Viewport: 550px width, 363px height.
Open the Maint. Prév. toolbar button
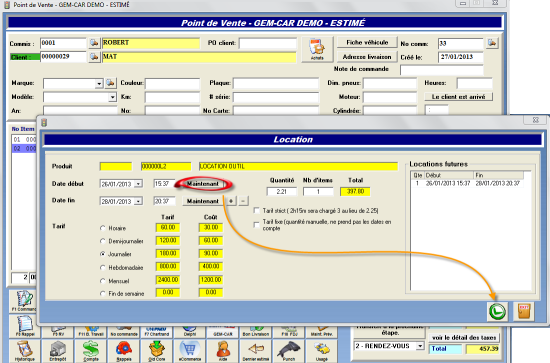point(322,332)
